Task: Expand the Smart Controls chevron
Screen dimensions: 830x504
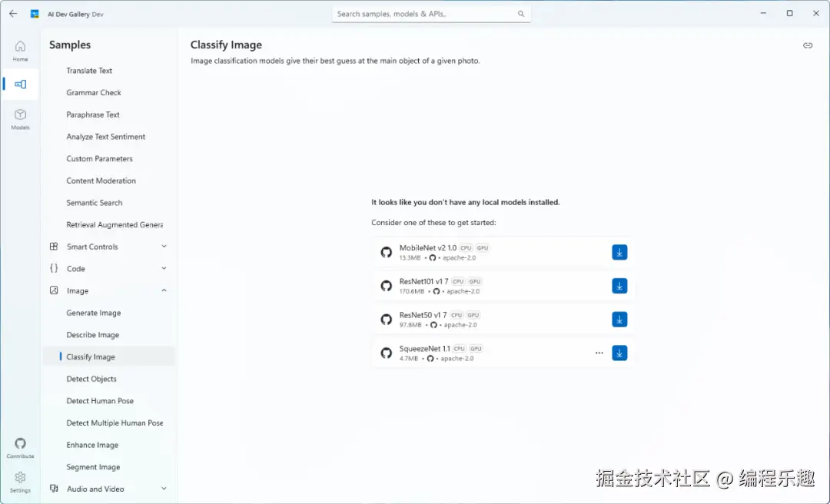Action: point(164,246)
